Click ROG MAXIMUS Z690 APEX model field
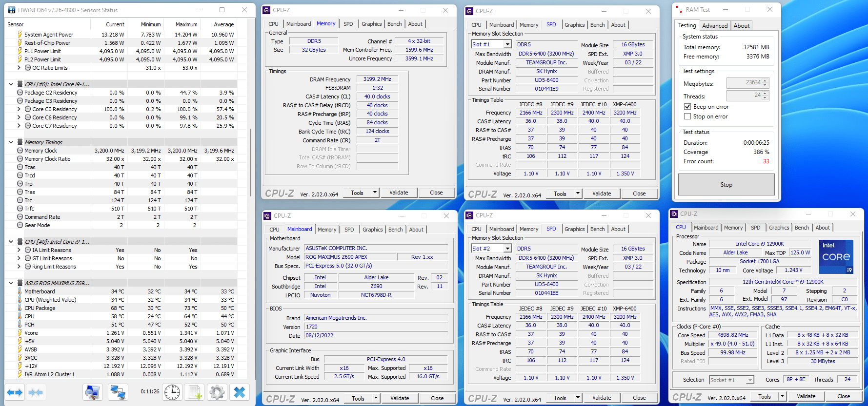 (349, 257)
